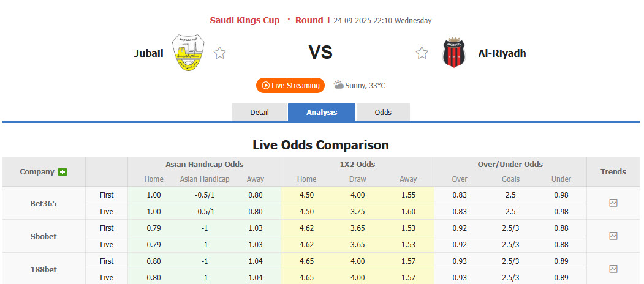Click the Trends column header
The height and width of the screenshot is (284, 644).
click(613, 172)
